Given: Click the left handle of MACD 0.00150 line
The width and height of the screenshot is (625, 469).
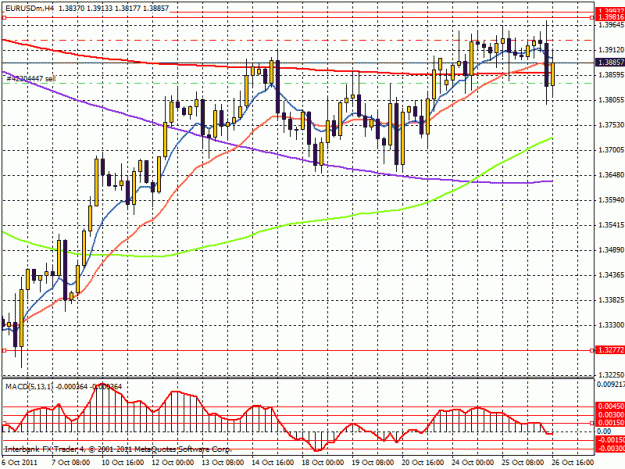Looking at the screenshot, I should pyautogui.click(x=4, y=423).
